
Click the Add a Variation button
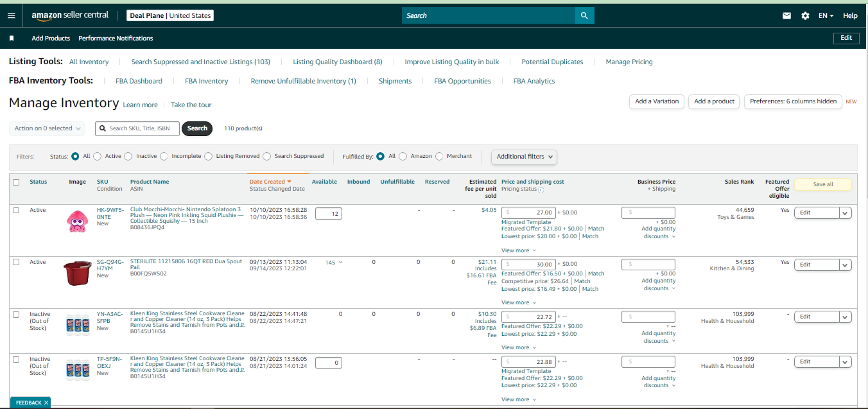pyautogui.click(x=657, y=101)
